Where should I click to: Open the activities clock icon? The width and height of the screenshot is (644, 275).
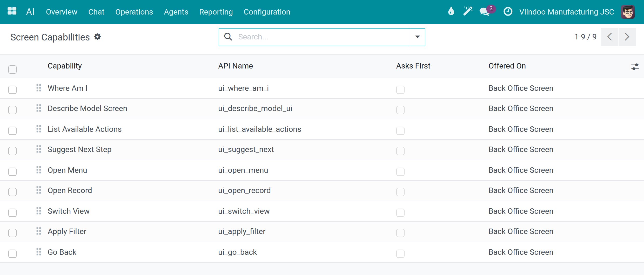pyautogui.click(x=508, y=12)
